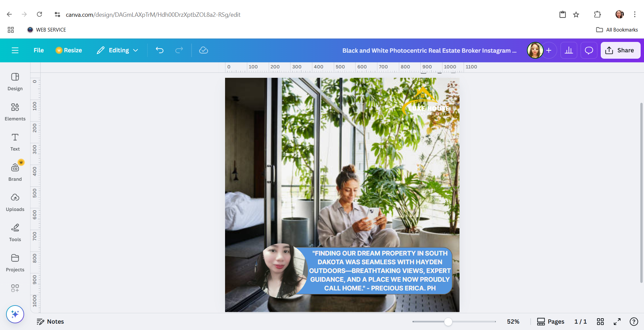The width and height of the screenshot is (644, 330).
Task: Add collaborator with the plus button
Action: click(549, 50)
